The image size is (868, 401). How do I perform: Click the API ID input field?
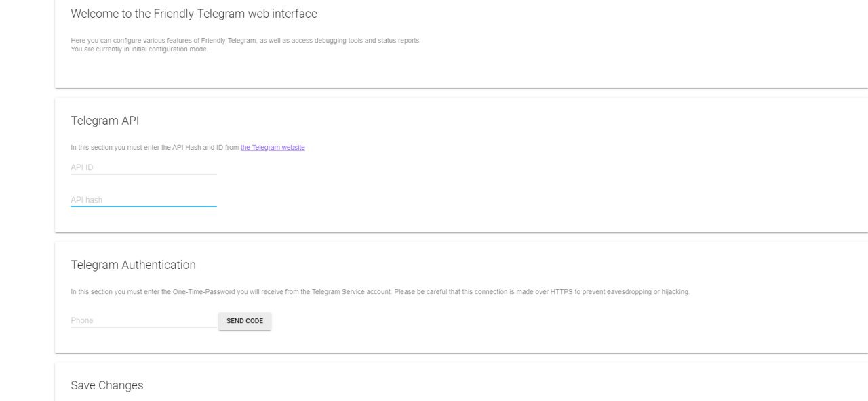pyautogui.click(x=144, y=167)
